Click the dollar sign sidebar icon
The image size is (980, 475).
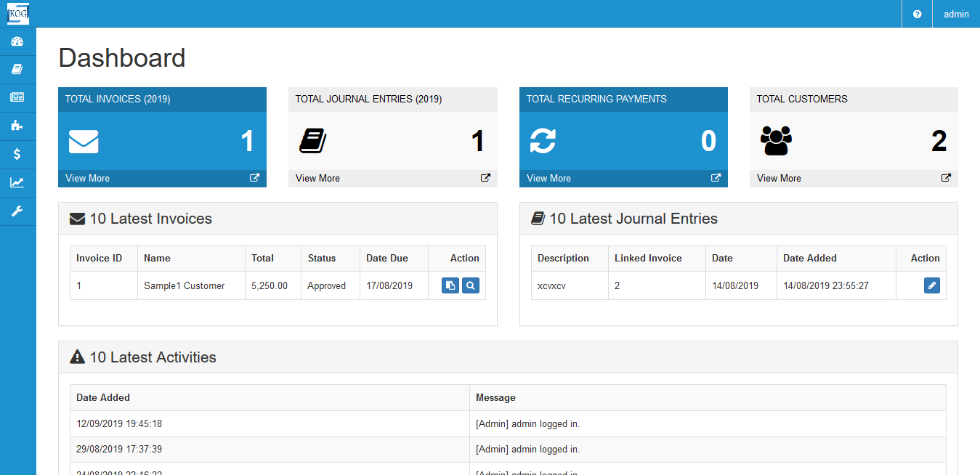(17, 154)
